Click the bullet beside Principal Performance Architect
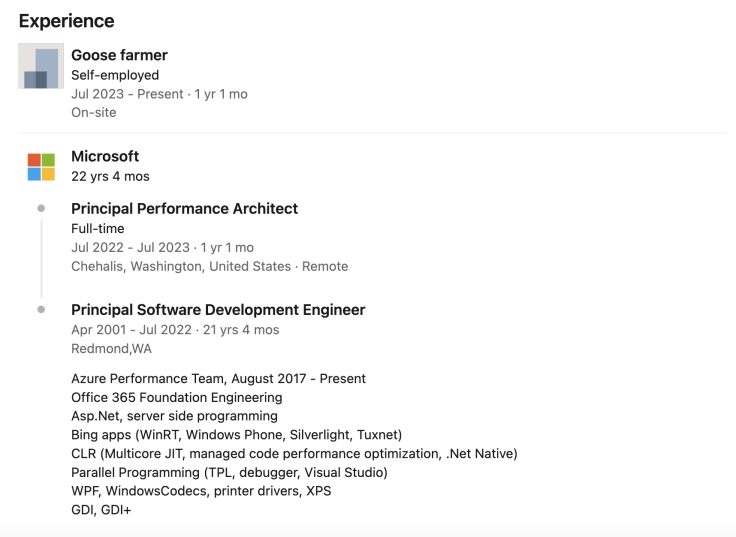 click(41, 208)
